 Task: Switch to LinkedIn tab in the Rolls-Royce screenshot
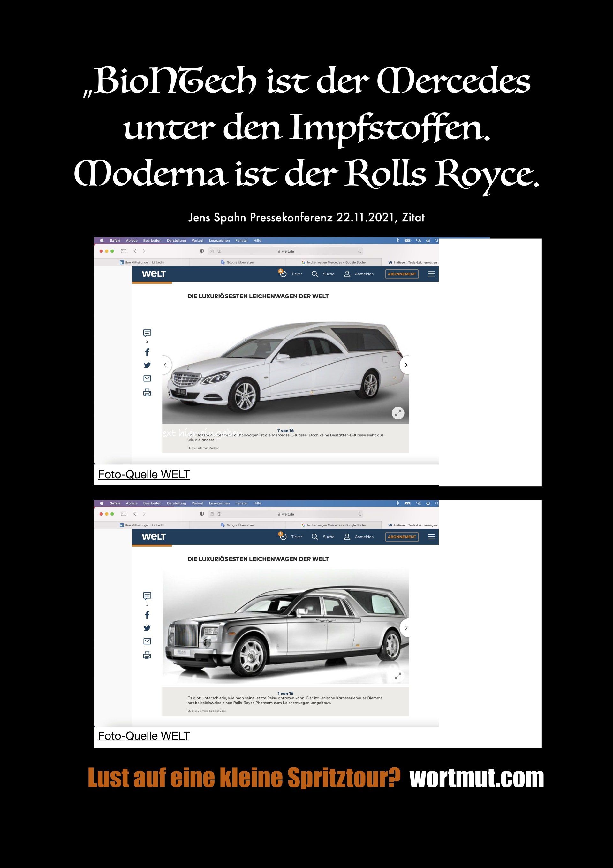pos(142,525)
